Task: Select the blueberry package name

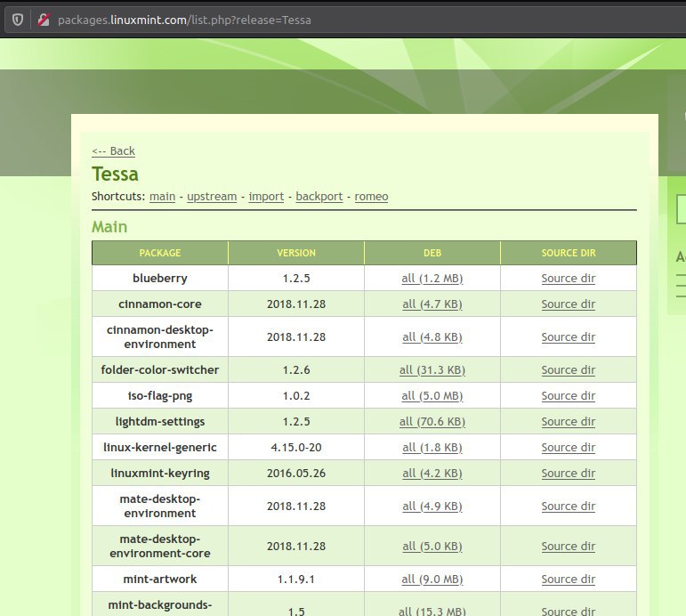Action: coord(159,278)
